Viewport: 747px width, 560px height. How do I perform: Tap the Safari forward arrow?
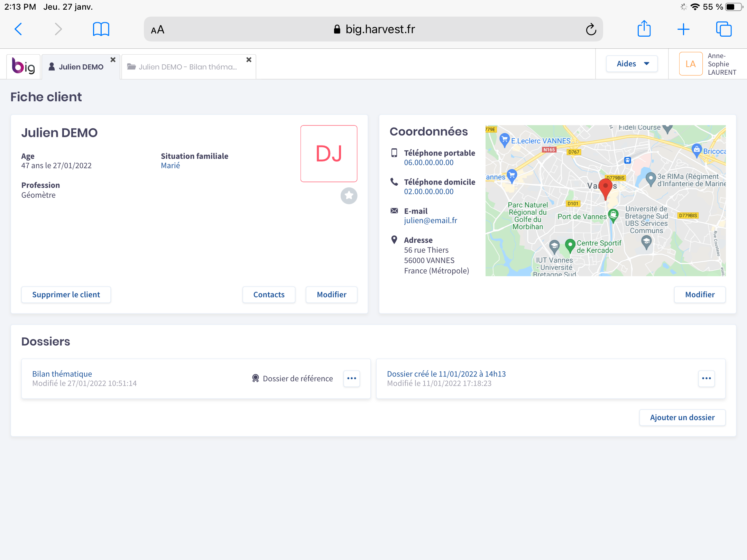[58, 29]
